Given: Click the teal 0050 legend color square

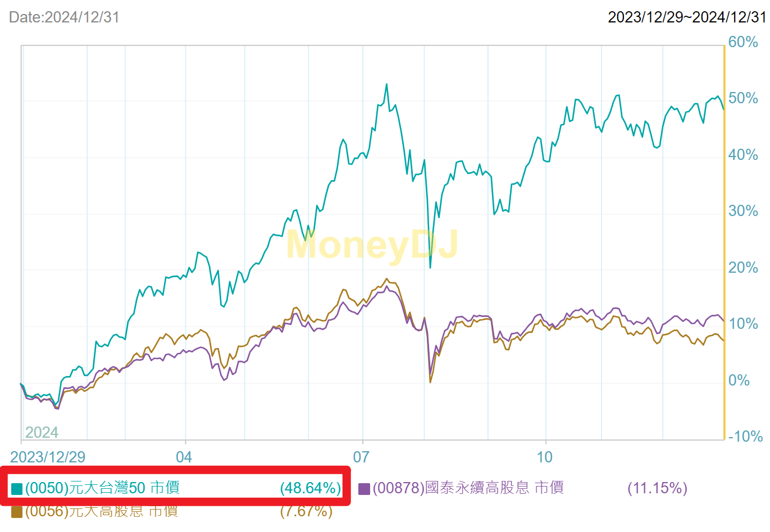Looking at the screenshot, I should coord(17,489).
